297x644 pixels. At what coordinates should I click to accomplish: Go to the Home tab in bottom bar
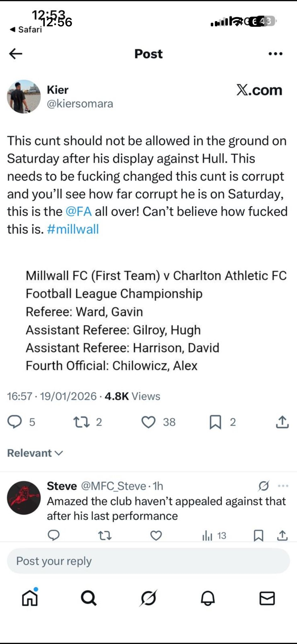pyautogui.click(x=30, y=598)
